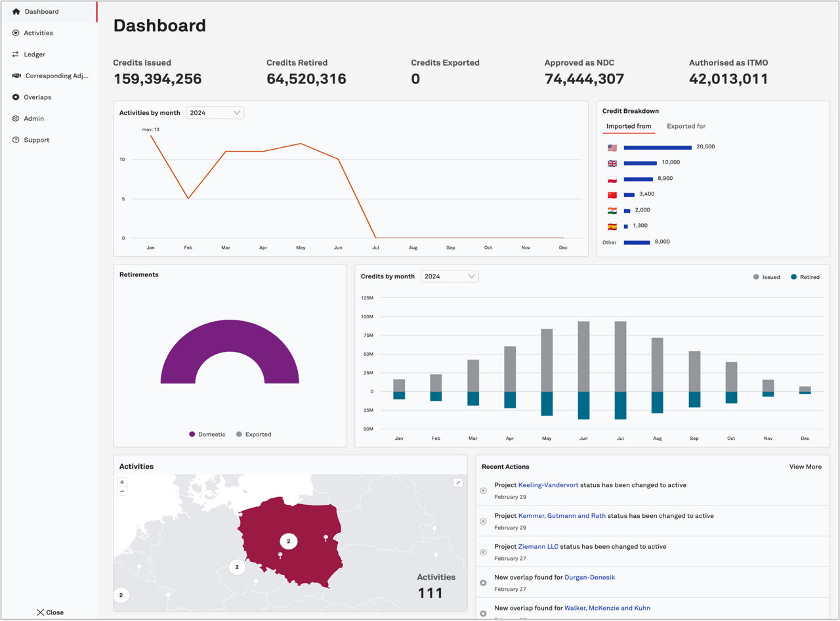840x621 pixels.
Task: Click the Ledger arrows icon
Action: 16,54
